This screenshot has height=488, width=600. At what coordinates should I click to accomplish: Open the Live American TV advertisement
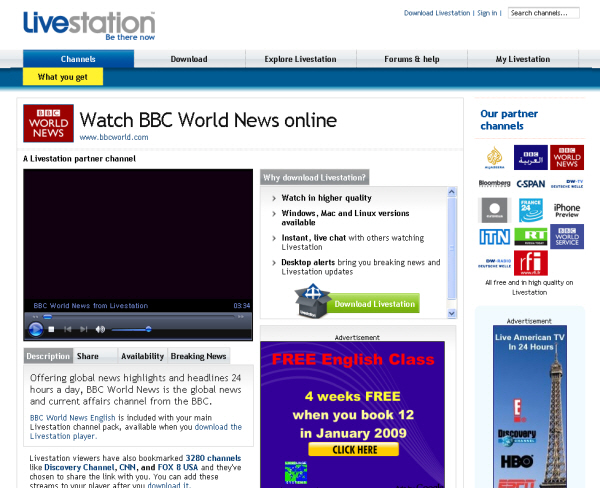pyautogui.click(x=530, y=406)
